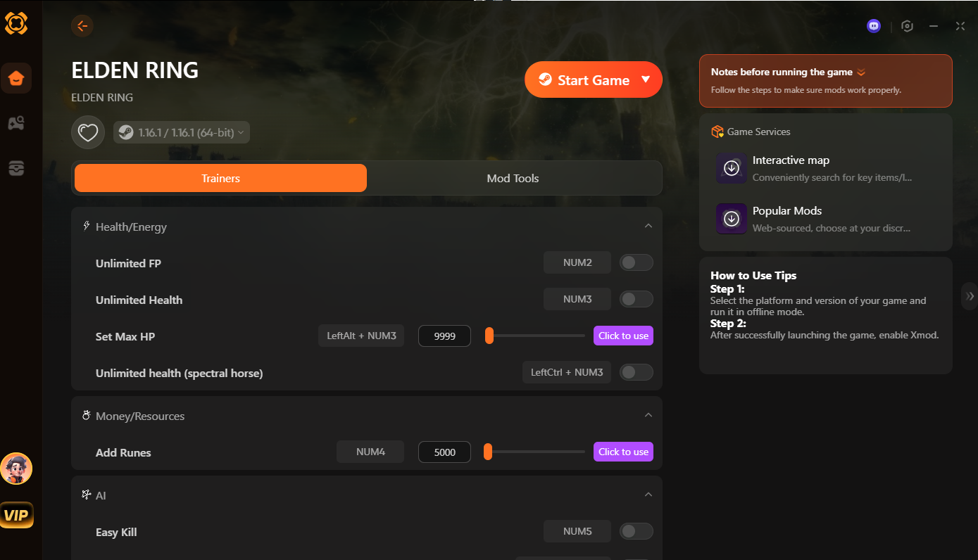Click NUM5 hotkey for Easy Kill

[x=577, y=531]
